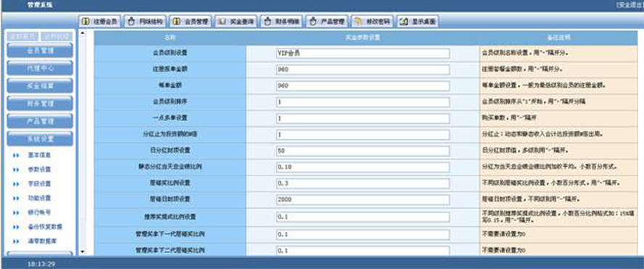Focus the 管理奖拿下二代层碰奖比例 input field
The height and width of the screenshot is (269, 644).
click(x=363, y=251)
